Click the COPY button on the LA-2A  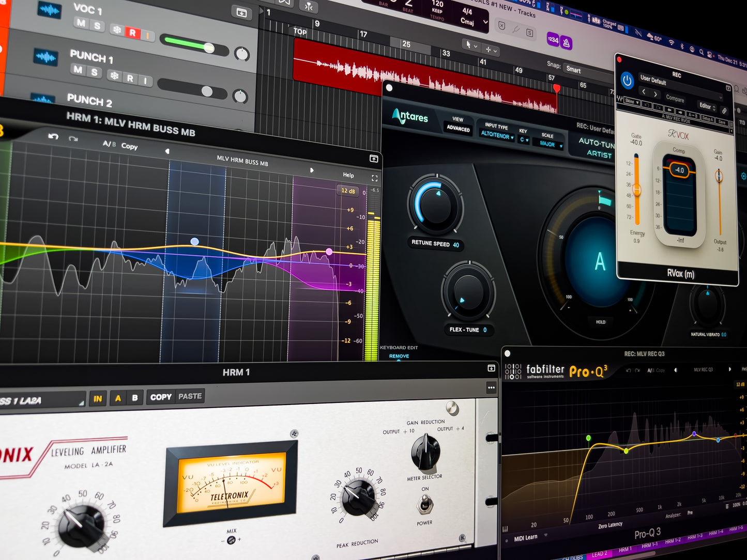[161, 397]
